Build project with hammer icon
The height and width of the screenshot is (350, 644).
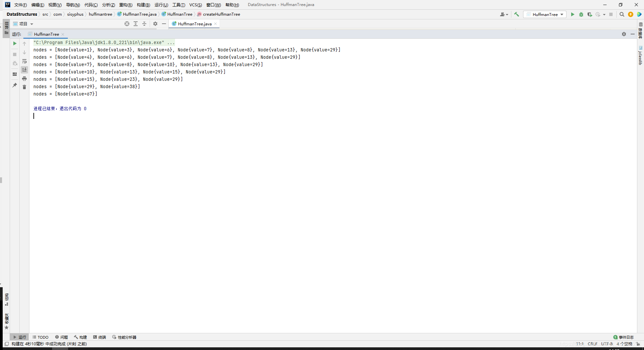[x=517, y=14]
